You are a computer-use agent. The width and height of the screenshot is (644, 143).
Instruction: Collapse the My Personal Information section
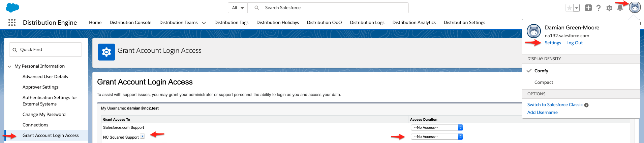pos(9,66)
